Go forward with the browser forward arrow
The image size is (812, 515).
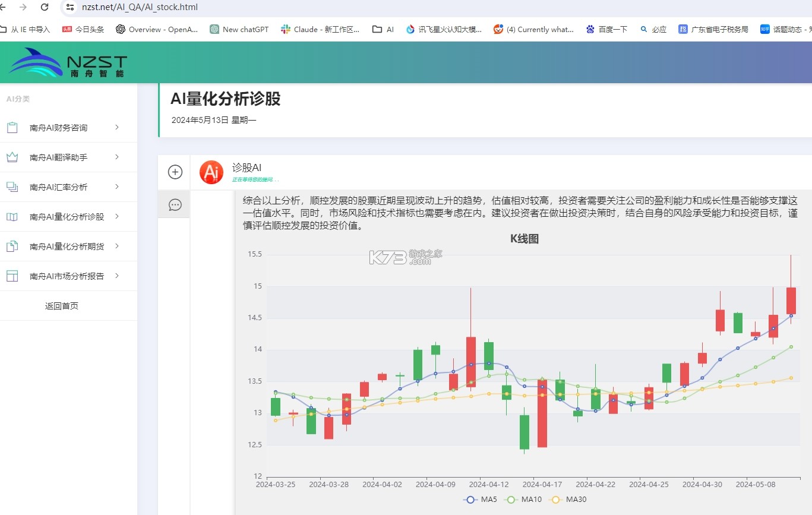click(23, 7)
